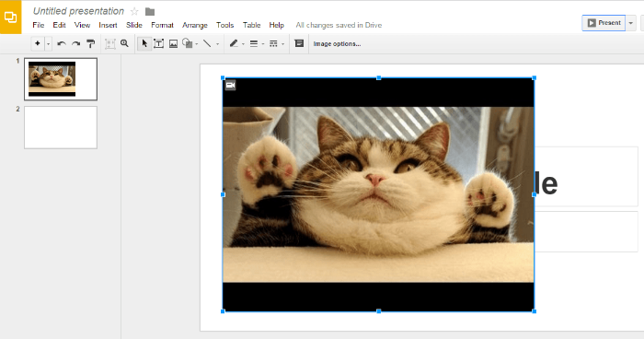Open the Insert menu
This screenshot has width=644, height=339.
pos(108,25)
